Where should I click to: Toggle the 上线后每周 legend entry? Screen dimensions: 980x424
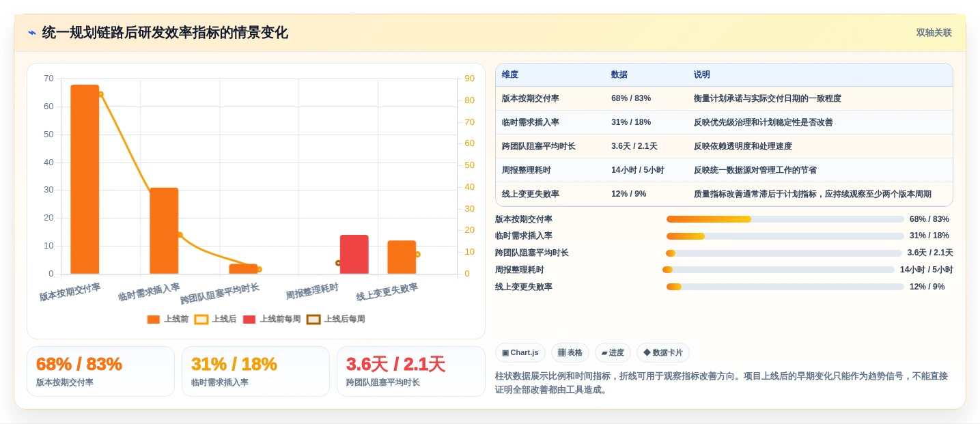336,320
